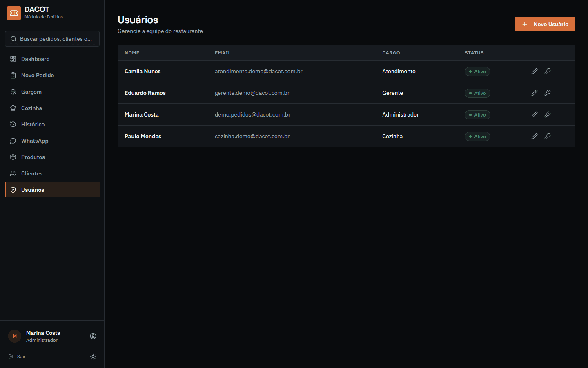Open Histórico from sidebar

pyautogui.click(x=52, y=124)
